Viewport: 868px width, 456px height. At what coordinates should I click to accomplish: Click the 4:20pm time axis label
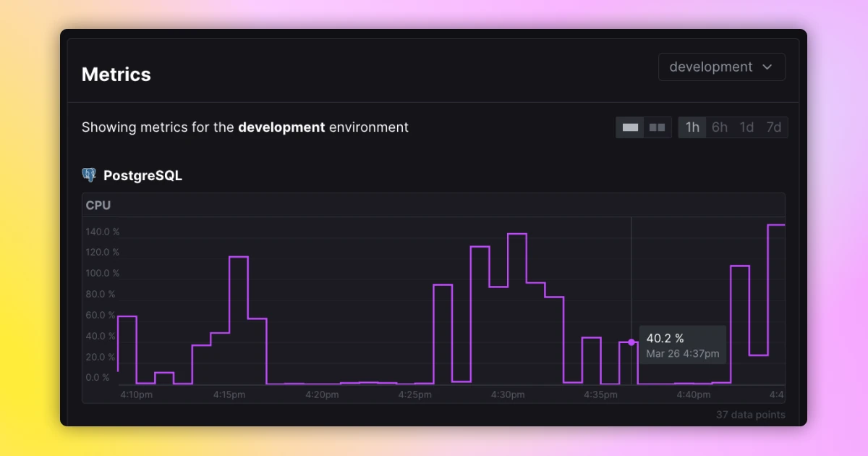click(322, 394)
